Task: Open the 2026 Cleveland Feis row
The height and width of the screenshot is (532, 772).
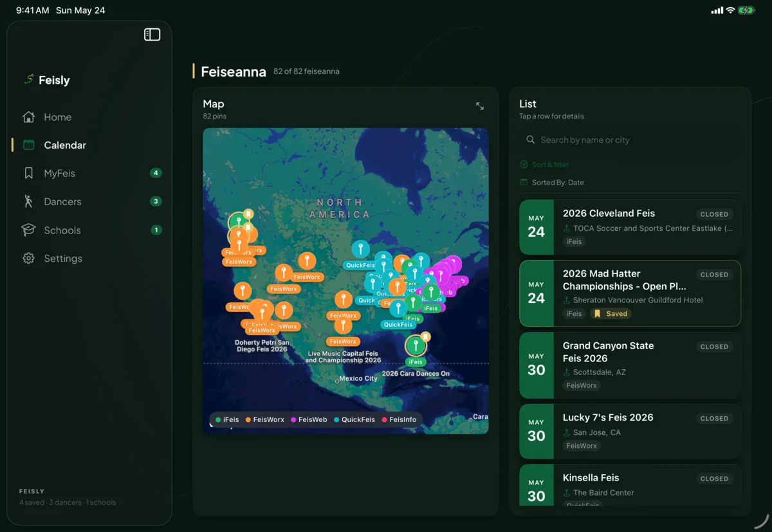Action: (630, 228)
